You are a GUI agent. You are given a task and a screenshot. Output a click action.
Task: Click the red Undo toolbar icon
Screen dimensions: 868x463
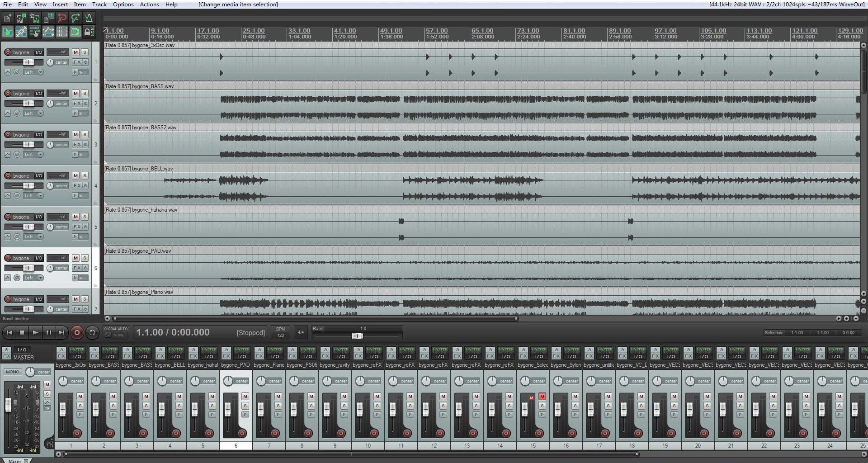62,18
